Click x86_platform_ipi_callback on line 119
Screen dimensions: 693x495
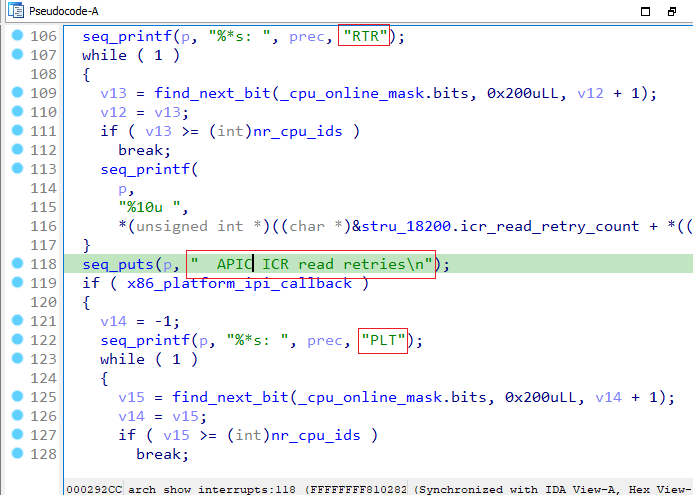pos(239,283)
